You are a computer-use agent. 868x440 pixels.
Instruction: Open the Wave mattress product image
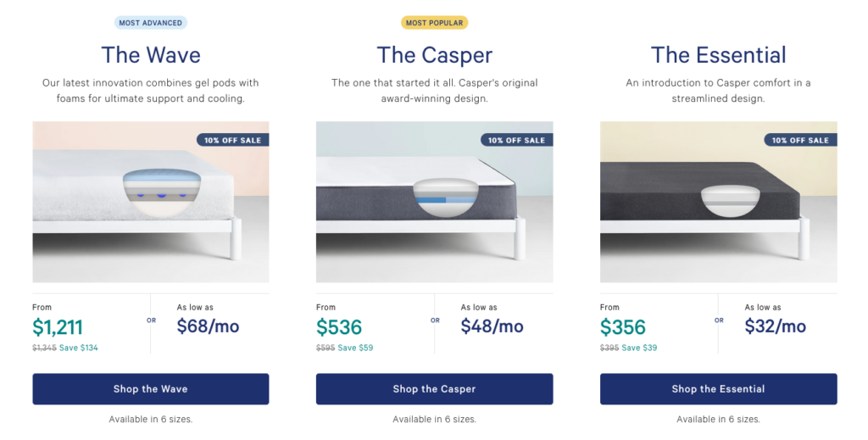pyautogui.click(x=151, y=202)
